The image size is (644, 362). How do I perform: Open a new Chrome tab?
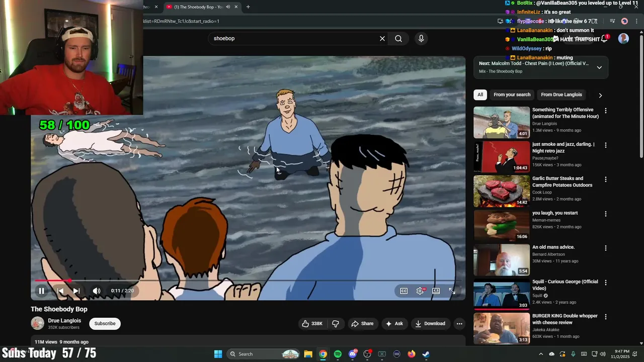(x=248, y=7)
